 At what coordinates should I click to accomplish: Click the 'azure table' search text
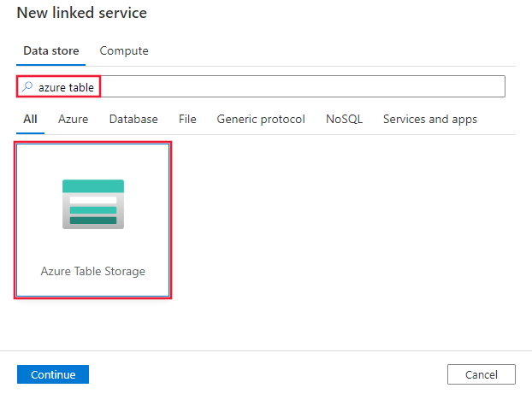point(66,86)
